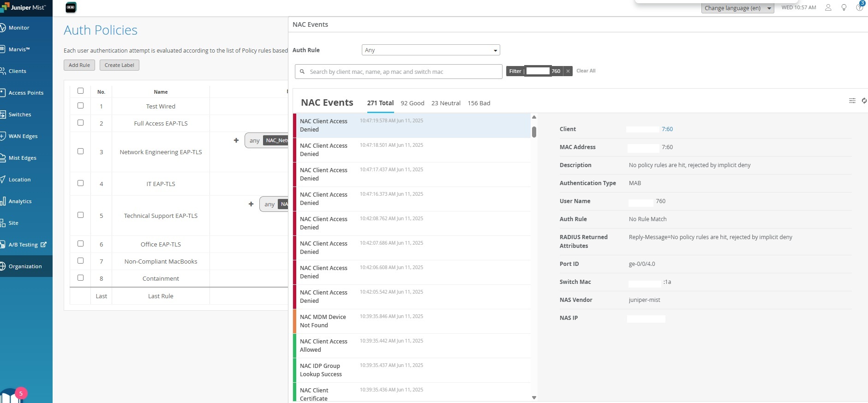Open Analytics in the sidebar
This screenshot has height=403, width=868.
[26, 201]
